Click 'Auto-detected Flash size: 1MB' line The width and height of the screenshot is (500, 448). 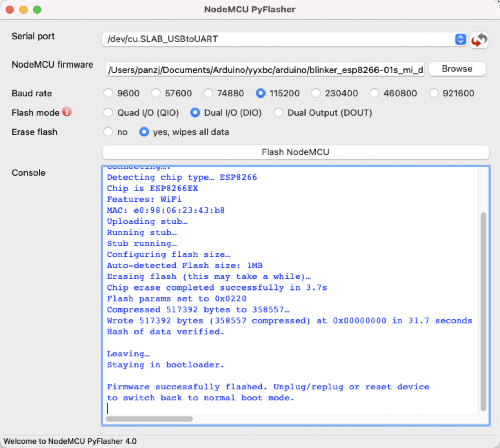click(x=185, y=265)
